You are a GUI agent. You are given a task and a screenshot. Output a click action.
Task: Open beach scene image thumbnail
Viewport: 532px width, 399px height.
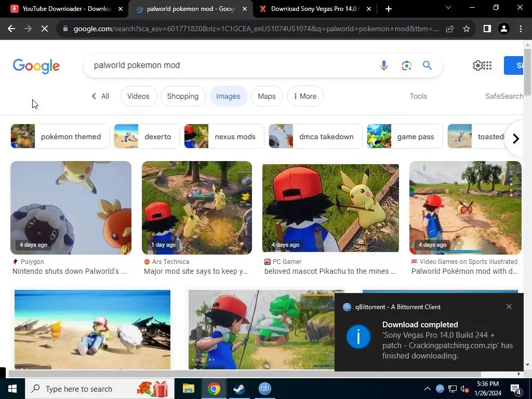(x=92, y=329)
